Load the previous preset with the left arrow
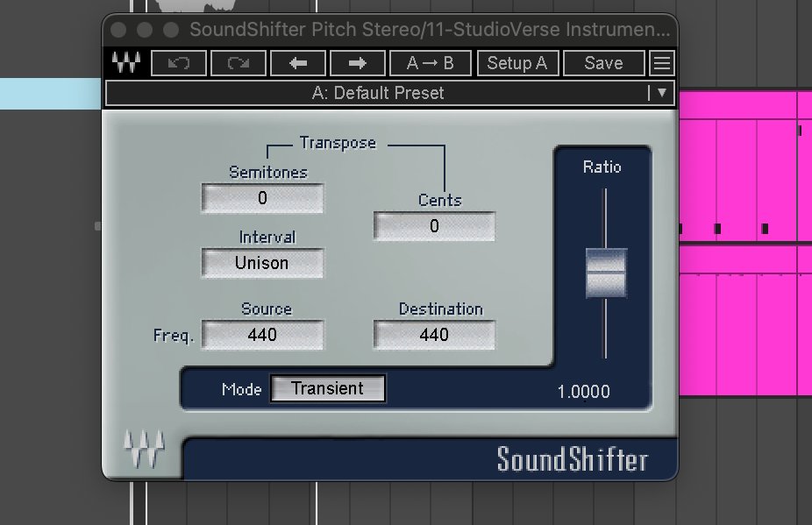 tap(298, 62)
